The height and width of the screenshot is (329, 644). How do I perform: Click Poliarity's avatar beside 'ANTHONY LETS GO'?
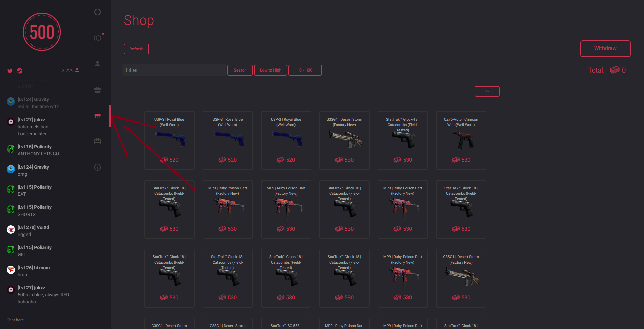tap(11, 149)
